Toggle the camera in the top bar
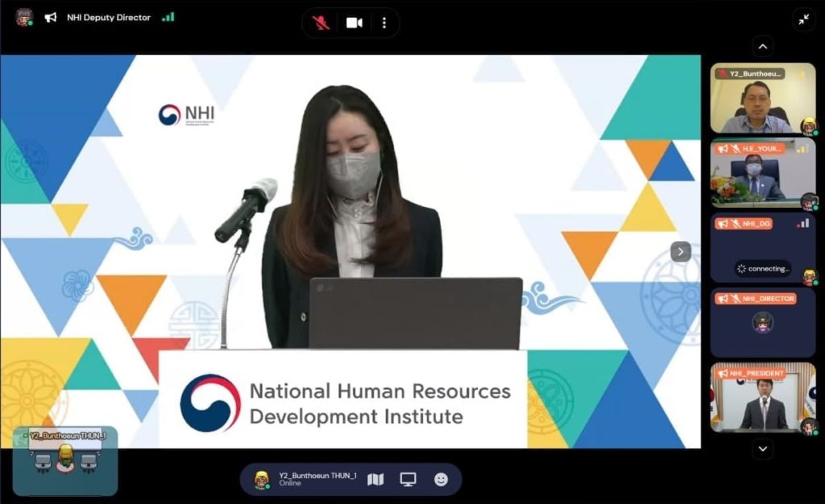 (354, 23)
